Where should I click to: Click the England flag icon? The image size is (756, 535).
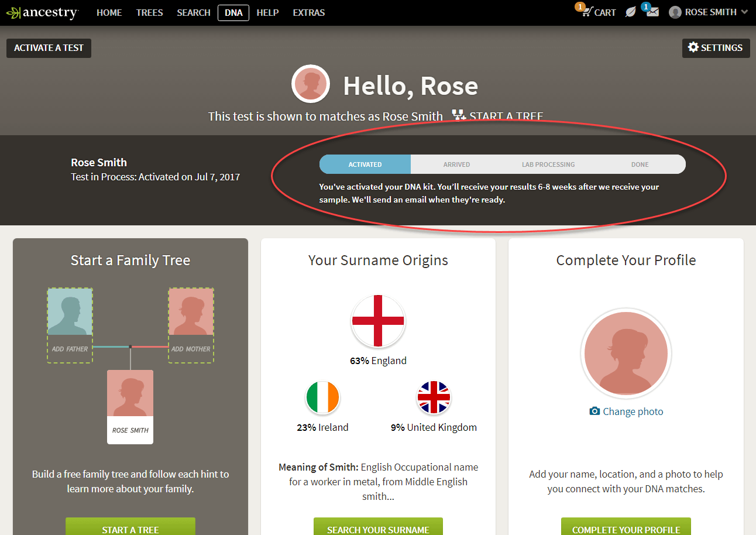[378, 321]
